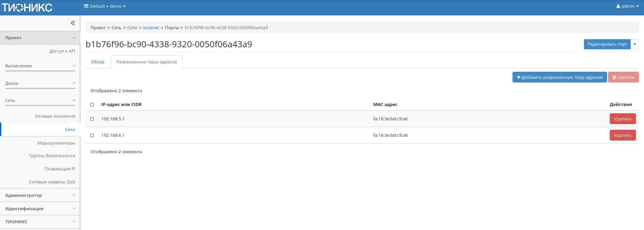Image resolution: width=644 pixels, height=230 pixels.
Task: Collapse the sidebar with double-chevron icon
Action: coord(73,23)
